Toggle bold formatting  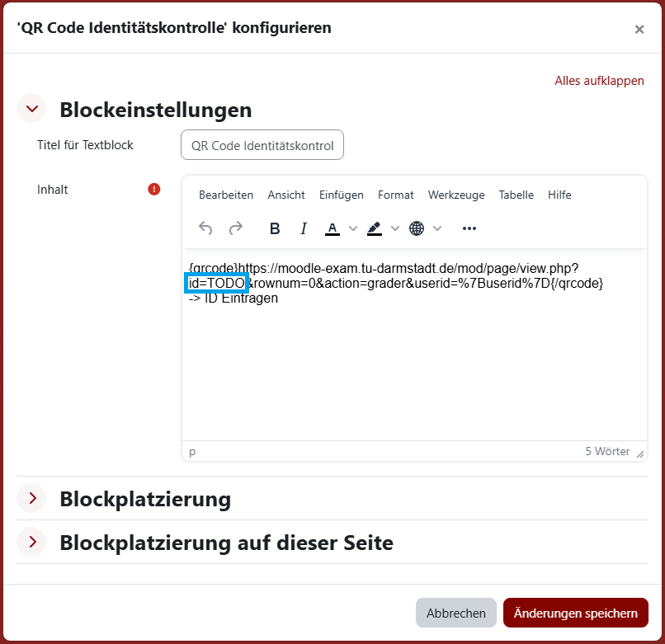(275, 228)
